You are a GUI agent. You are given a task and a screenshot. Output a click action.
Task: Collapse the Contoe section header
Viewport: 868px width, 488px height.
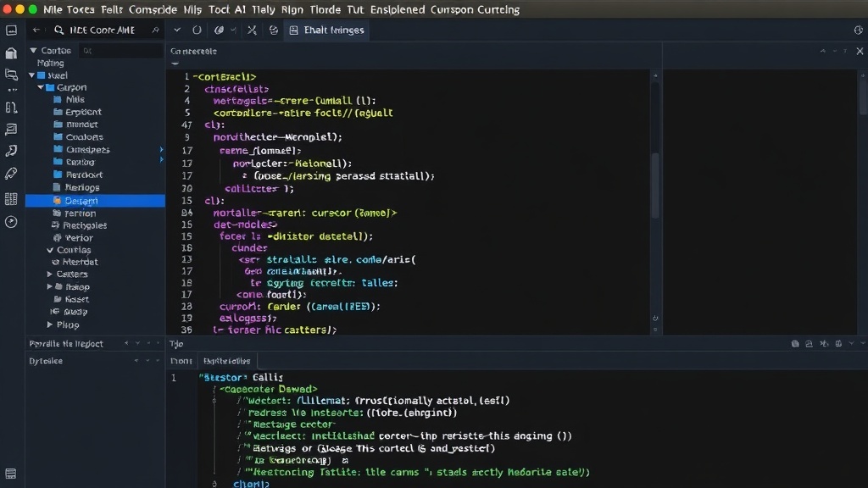[33, 50]
